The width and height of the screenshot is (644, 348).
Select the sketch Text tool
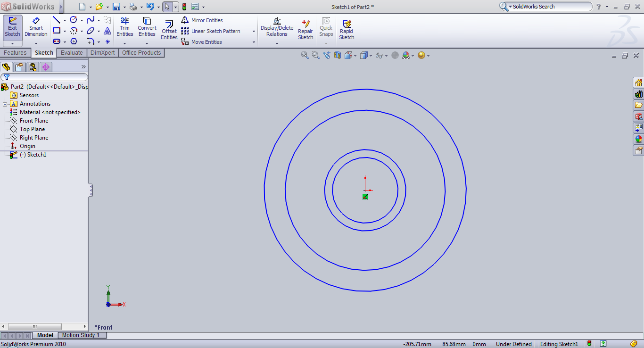(x=107, y=31)
